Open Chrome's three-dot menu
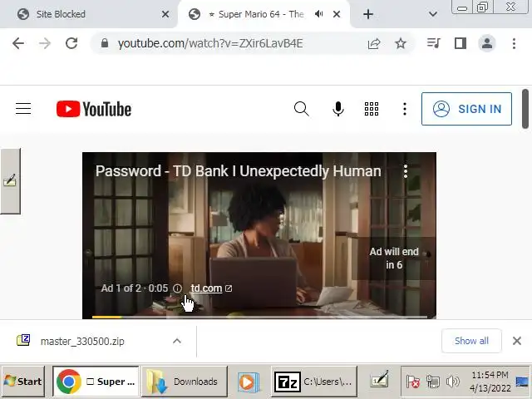Image resolution: width=532 pixels, height=399 pixels. tap(514, 43)
